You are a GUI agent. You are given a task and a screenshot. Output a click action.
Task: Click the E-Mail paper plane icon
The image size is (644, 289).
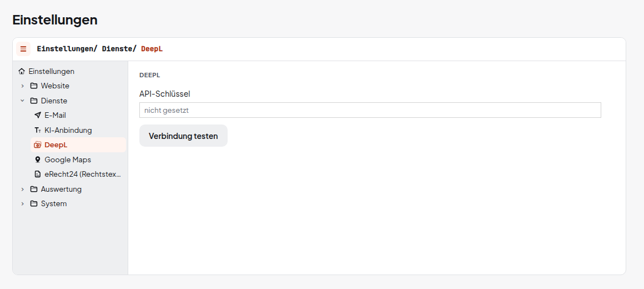click(38, 115)
